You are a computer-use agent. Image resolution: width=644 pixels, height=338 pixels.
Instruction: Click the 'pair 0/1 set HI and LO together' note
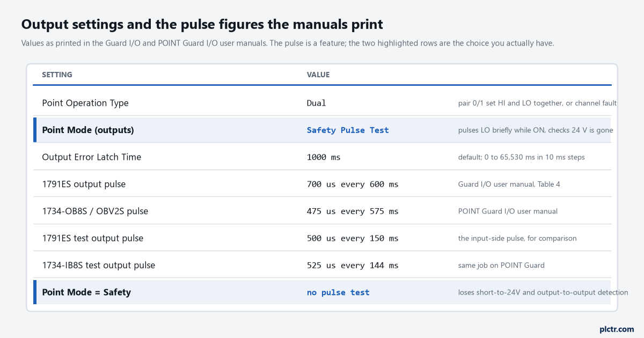[x=537, y=103]
